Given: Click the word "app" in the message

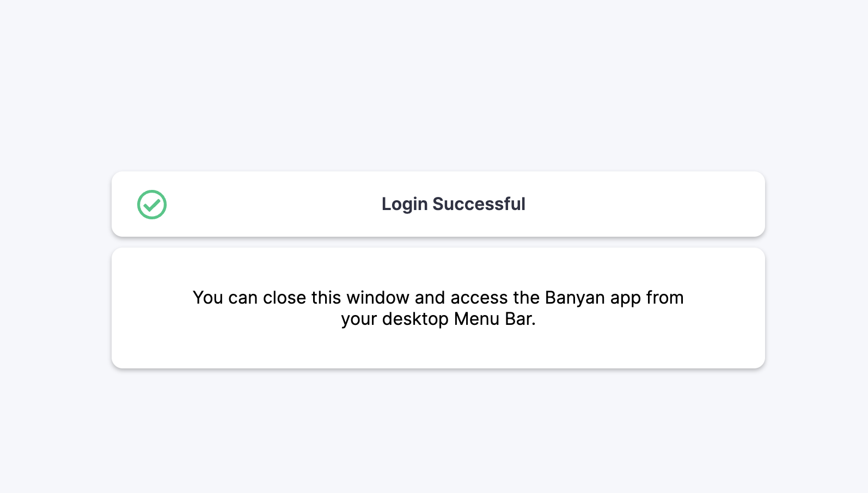Looking at the screenshot, I should pyautogui.click(x=625, y=298).
